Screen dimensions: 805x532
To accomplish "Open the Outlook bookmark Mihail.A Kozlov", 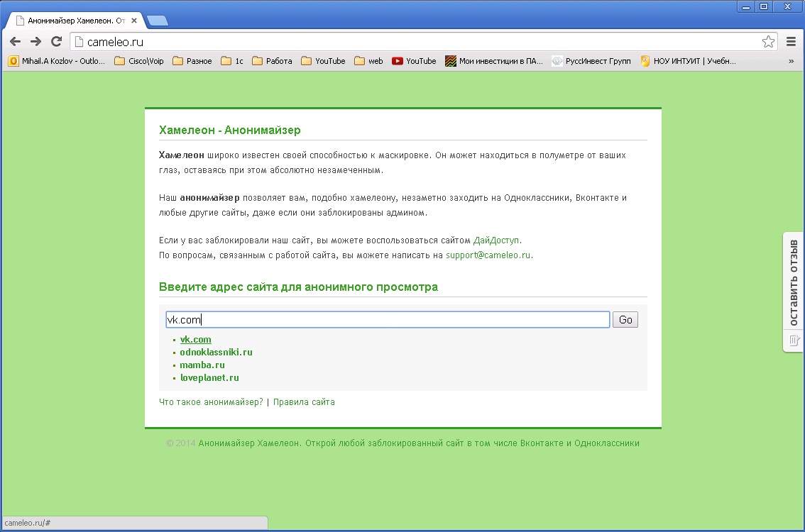I will coord(57,61).
